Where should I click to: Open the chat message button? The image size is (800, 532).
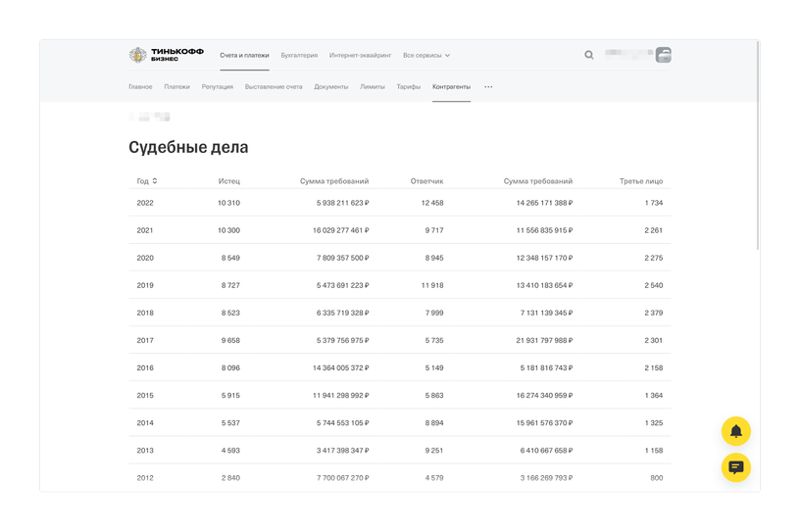(x=735, y=467)
